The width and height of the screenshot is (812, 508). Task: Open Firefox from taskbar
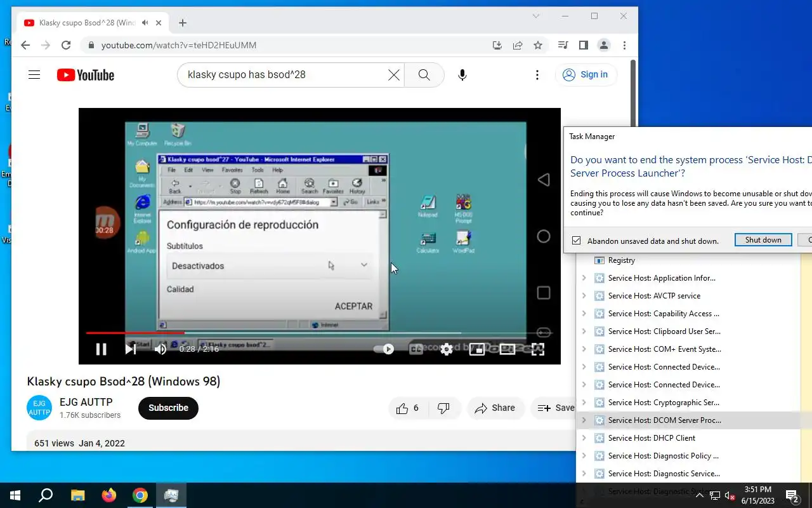coord(109,495)
